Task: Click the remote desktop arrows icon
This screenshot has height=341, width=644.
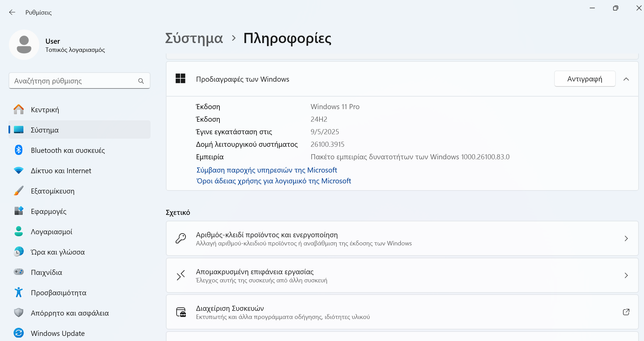Action: pos(181,275)
